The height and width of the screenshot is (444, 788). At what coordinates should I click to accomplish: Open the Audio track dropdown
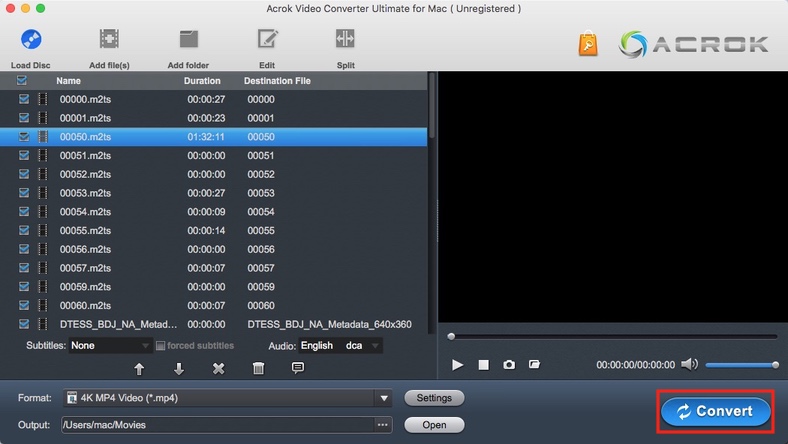pyautogui.click(x=340, y=345)
